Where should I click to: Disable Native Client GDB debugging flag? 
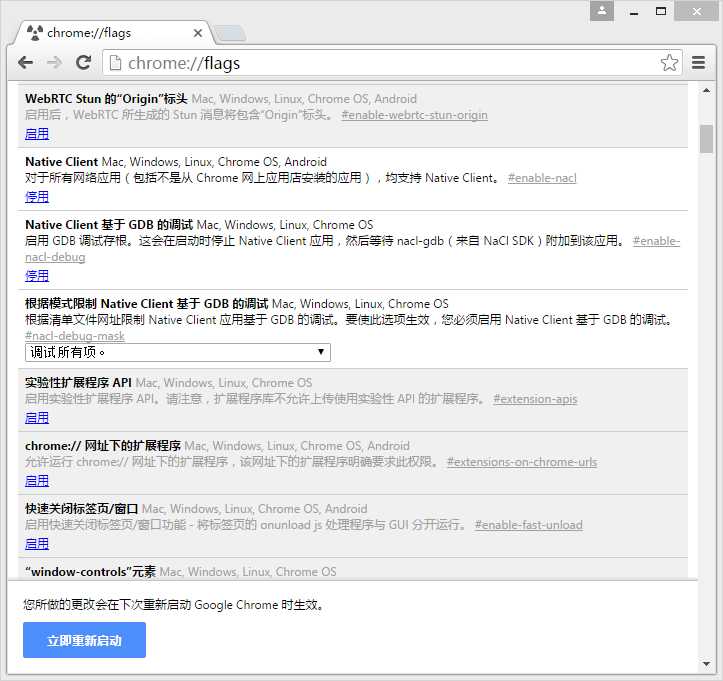click(37, 276)
